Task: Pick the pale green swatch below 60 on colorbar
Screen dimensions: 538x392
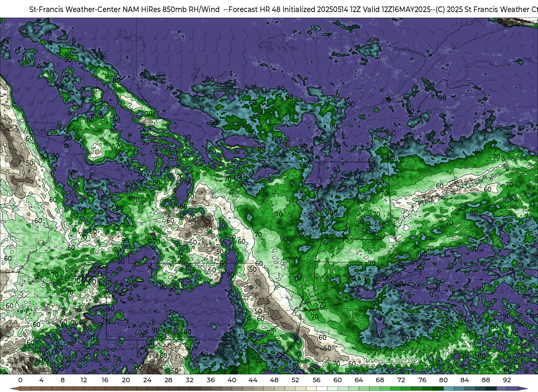Action: coord(343,389)
